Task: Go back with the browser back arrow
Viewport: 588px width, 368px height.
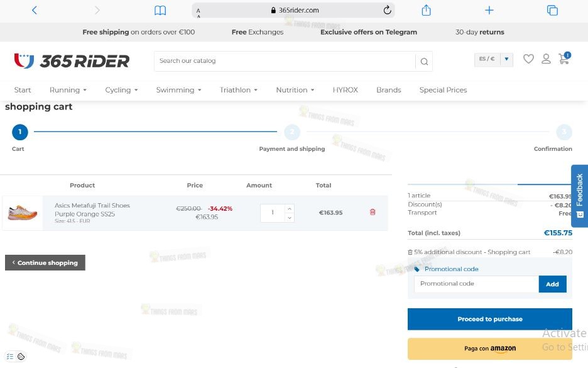Action: [35, 10]
